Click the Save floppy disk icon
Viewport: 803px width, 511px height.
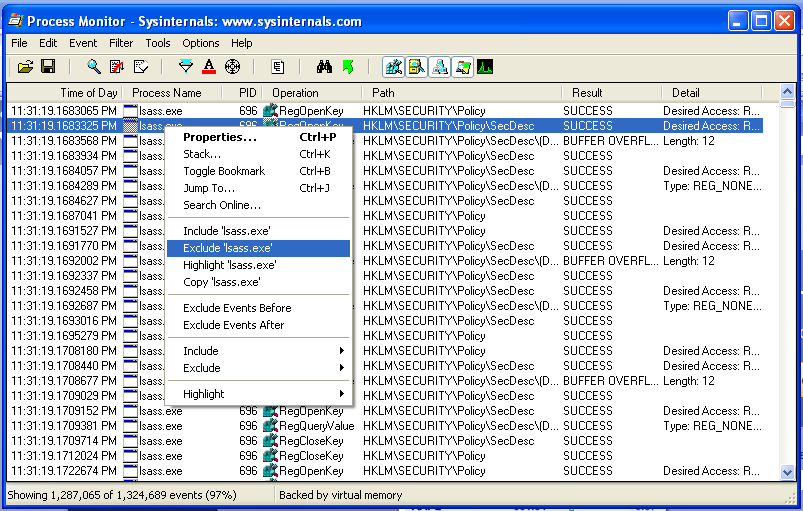click(47, 67)
